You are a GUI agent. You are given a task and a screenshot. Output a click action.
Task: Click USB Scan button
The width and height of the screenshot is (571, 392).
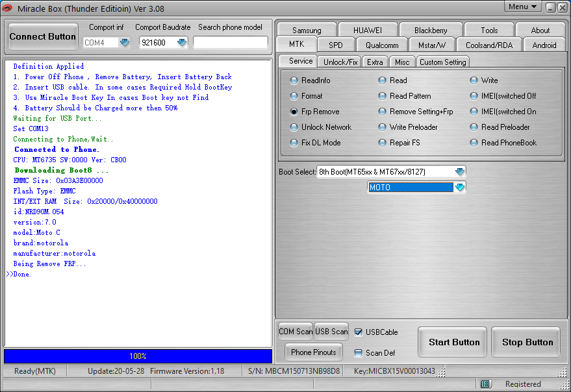tap(331, 332)
